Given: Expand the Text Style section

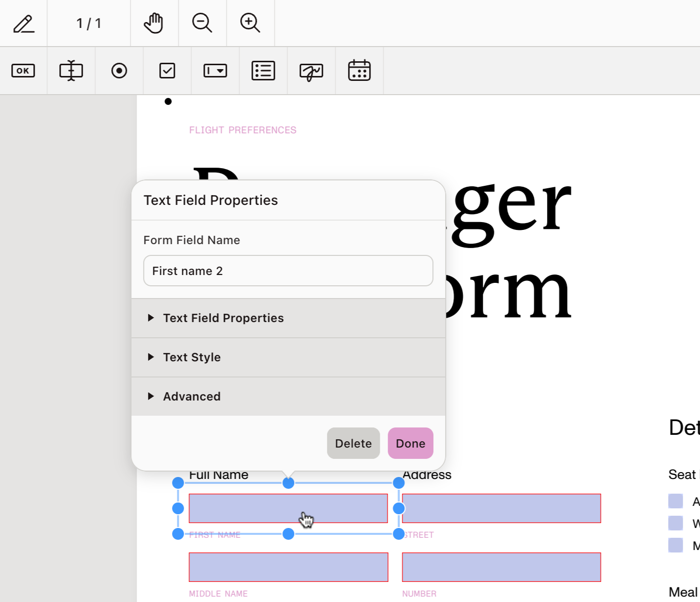Looking at the screenshot, I should (192, 357).
